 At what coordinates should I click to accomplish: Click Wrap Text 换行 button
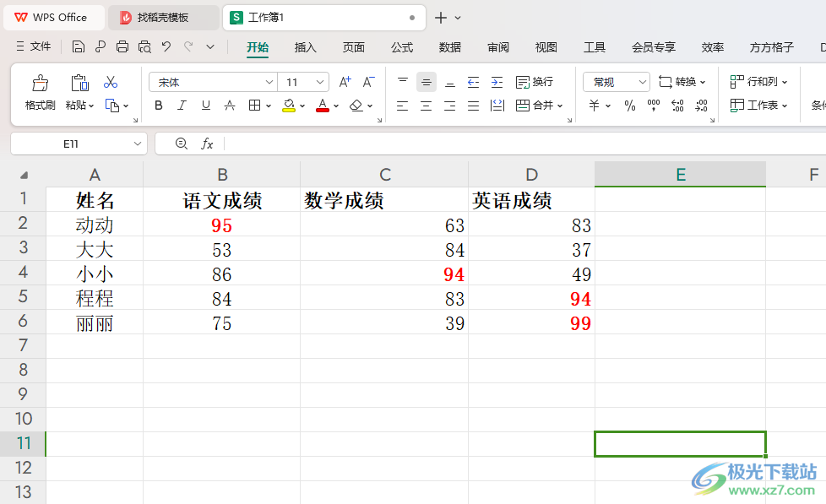[534, 82]
